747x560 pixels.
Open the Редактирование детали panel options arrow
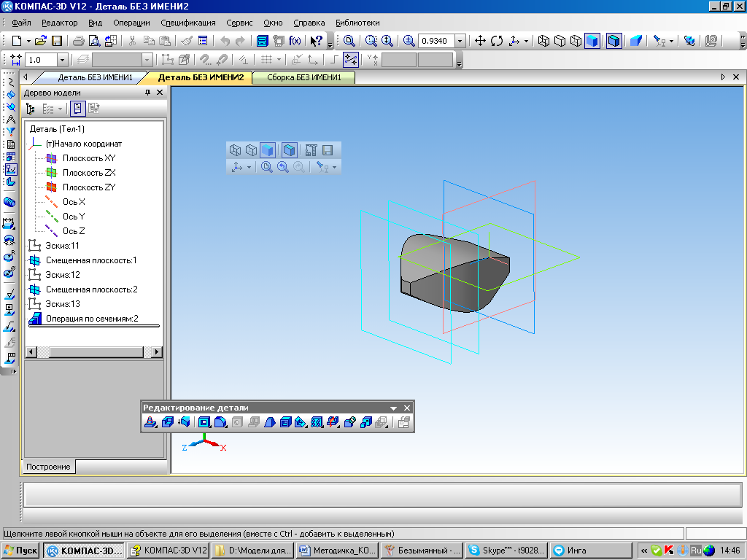393,408
